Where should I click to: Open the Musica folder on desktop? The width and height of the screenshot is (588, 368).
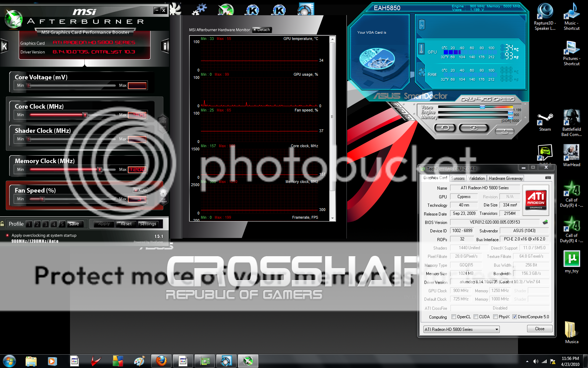point(572,332)
